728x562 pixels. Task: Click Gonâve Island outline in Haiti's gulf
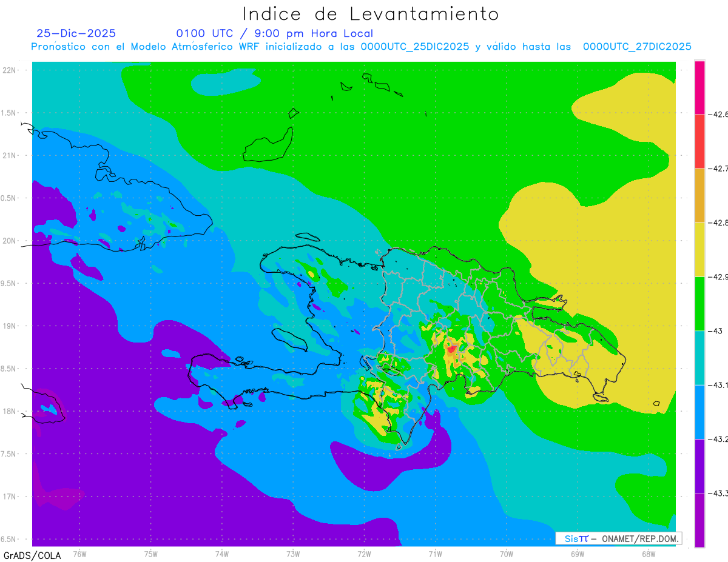pos(289,340)
